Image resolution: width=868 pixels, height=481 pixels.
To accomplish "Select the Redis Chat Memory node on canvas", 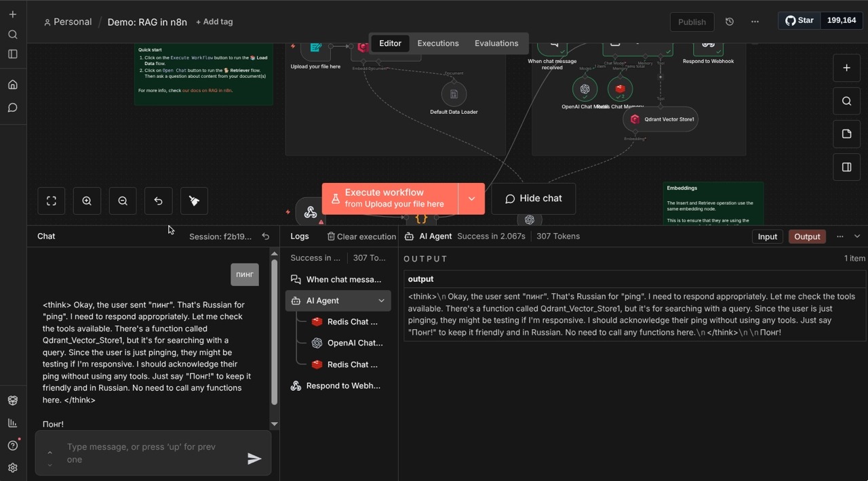I will (x=620, y=89).
